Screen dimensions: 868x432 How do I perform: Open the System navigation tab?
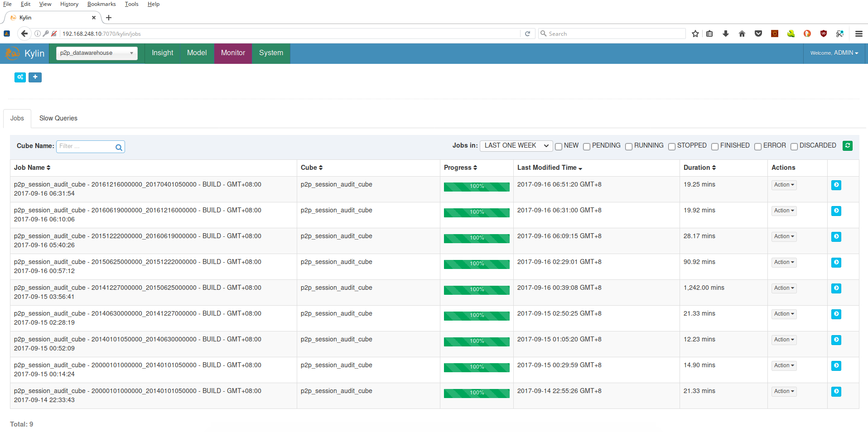pyautogui.click(x=271, y=53)
